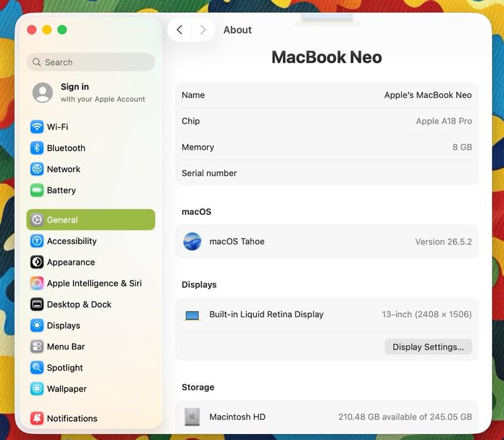Click the Bluetooth sidebar icon
Viewport: 504px width, 440px height.
pos(37,148)
